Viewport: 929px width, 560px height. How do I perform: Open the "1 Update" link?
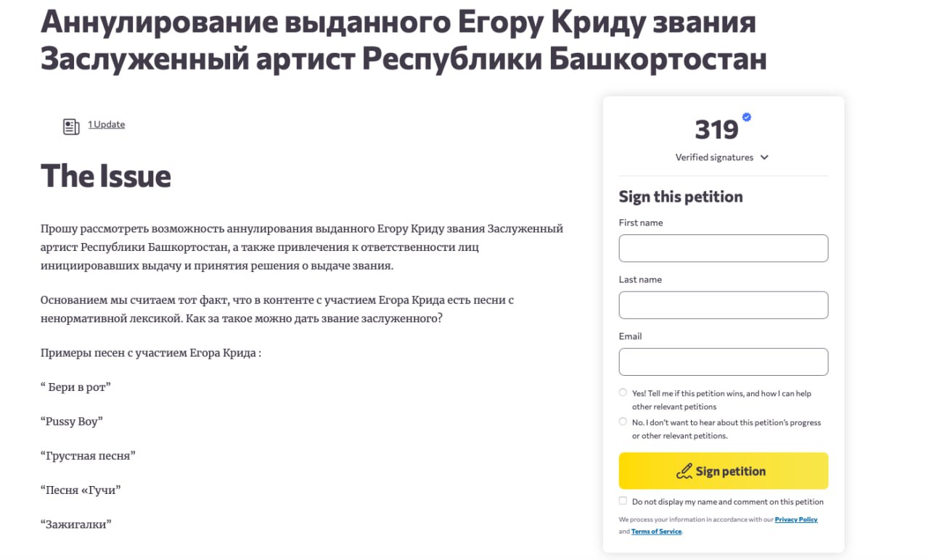pyautogui.click(x=107, y=125)
